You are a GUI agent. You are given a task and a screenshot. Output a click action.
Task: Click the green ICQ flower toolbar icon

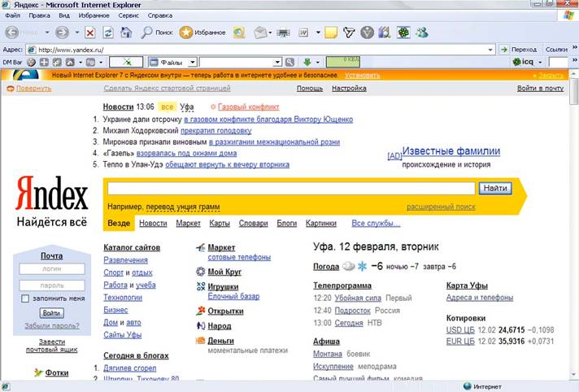tap(403, 33)
